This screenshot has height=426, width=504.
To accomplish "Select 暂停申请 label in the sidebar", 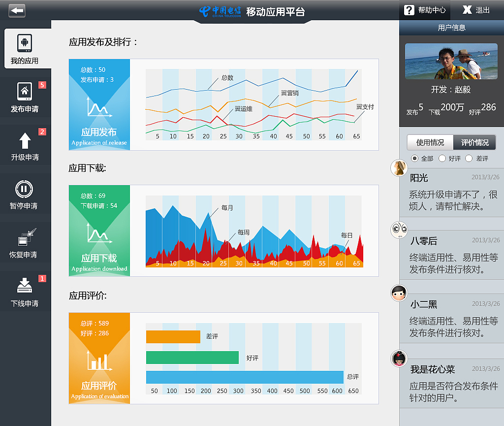I will coord(24,206).
